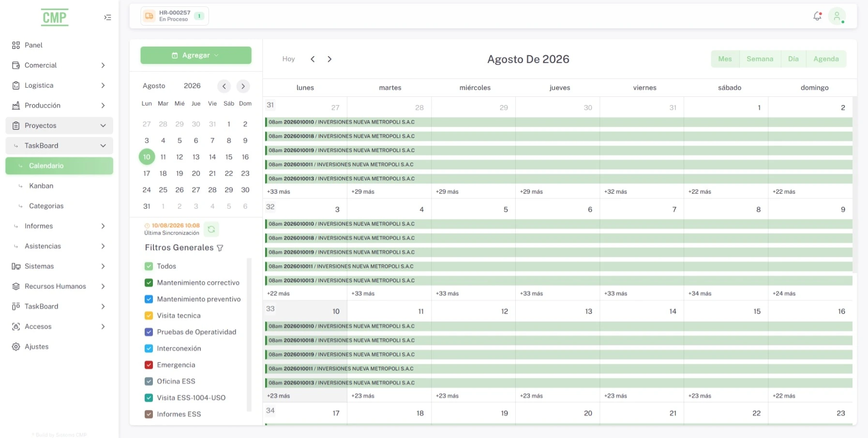The height and width of the screenshot is (438, 868).
Task: Click the Sistemas devices icon
Action: pos(16,266)
